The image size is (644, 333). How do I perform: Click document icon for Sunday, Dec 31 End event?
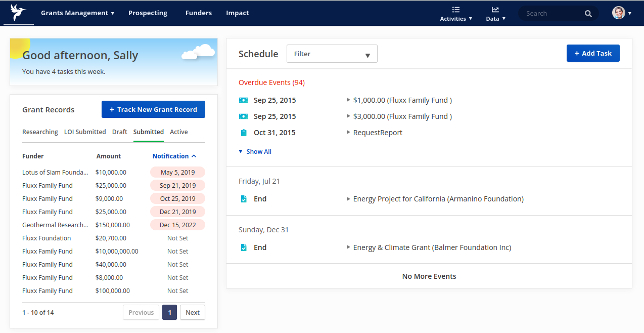[244, 247]
